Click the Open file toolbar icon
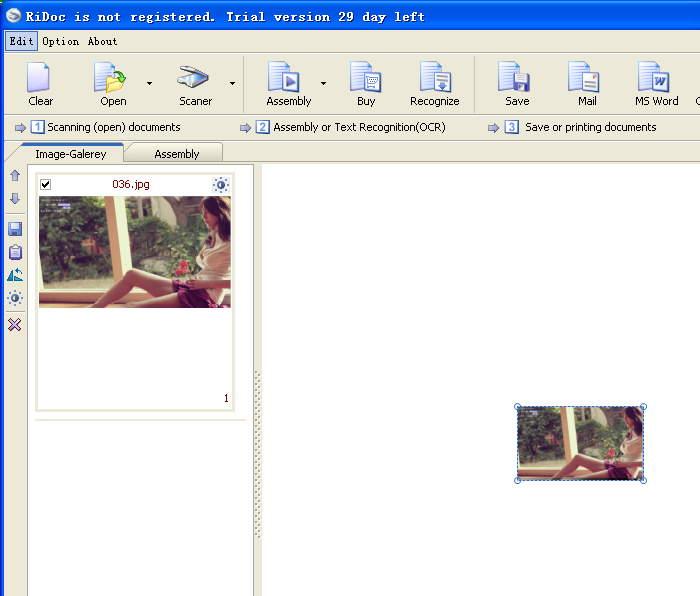The width and height of the screenshot is (700, 596). [x=112, y=79]
